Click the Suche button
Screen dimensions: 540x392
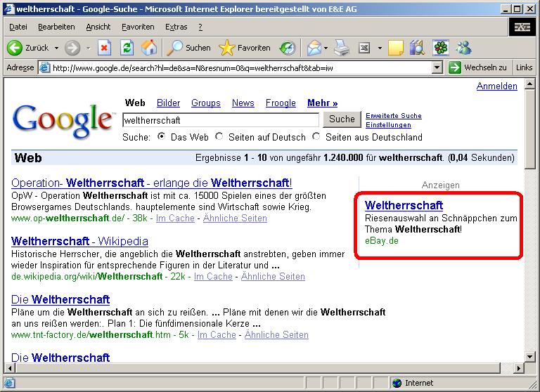tap(342, 119)
